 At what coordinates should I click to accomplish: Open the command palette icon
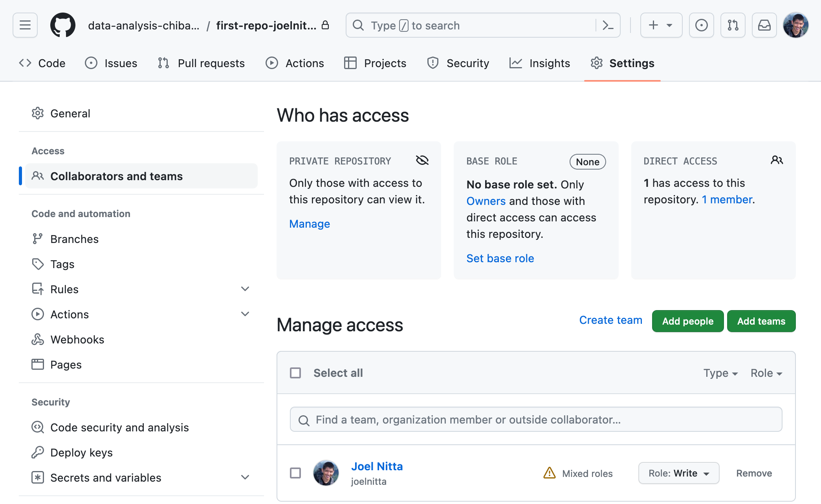click(x=608, y=26)
